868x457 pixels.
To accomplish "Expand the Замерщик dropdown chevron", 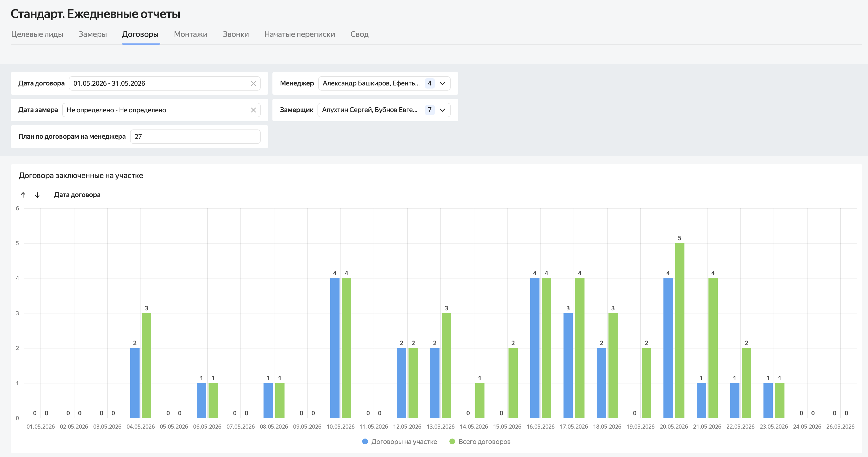I will pyautogui.click(x=442, y=110).
